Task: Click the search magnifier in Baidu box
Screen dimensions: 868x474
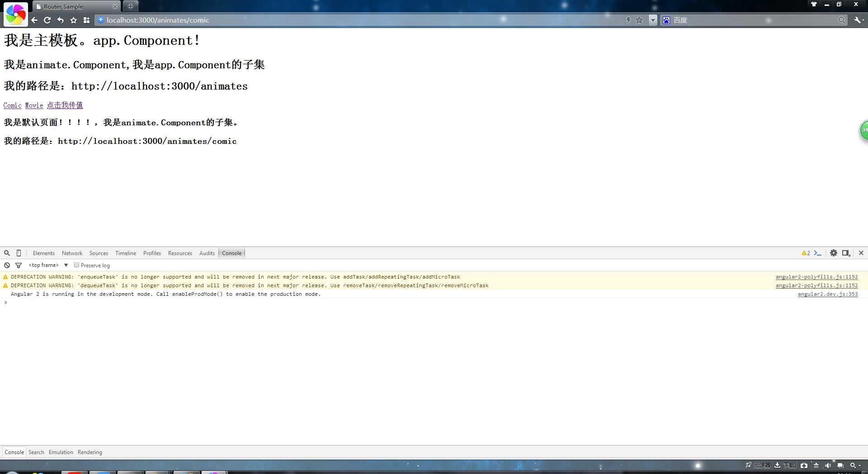Action: (x=841, y=20)
